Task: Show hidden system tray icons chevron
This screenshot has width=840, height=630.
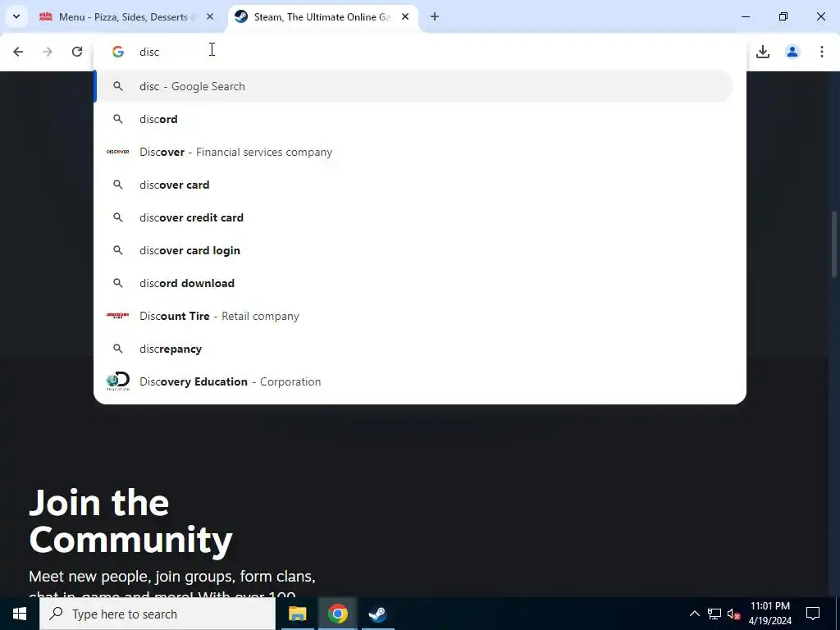Action: [x=694, y=614]
